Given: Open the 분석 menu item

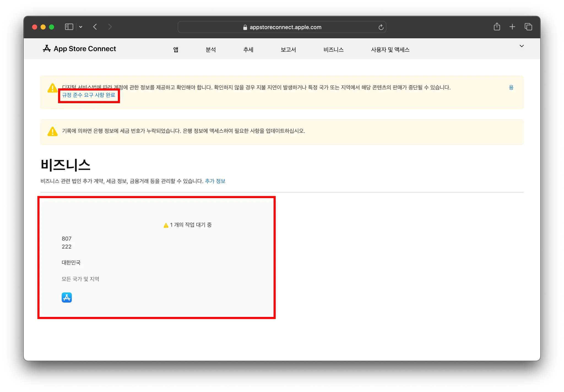Looking at the screenshot, I should point(211,50).
